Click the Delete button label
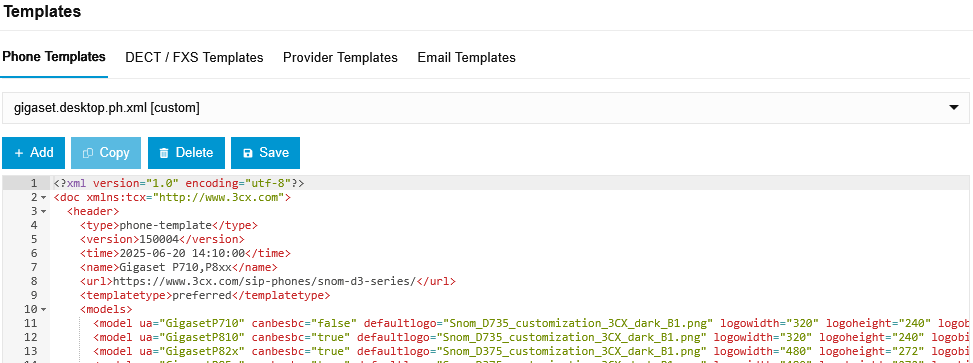973x363 pixels. pyautogui.click(x=194, y=153)
